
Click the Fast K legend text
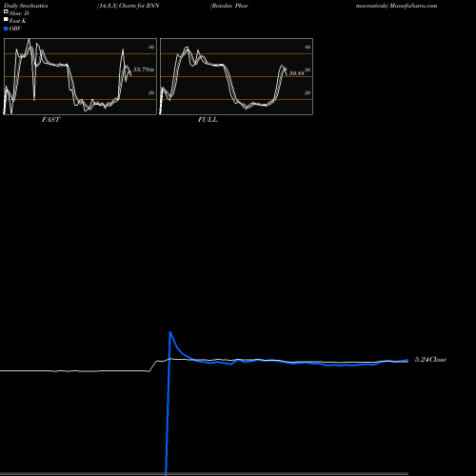pyautogui.click(x=18, y=21)
